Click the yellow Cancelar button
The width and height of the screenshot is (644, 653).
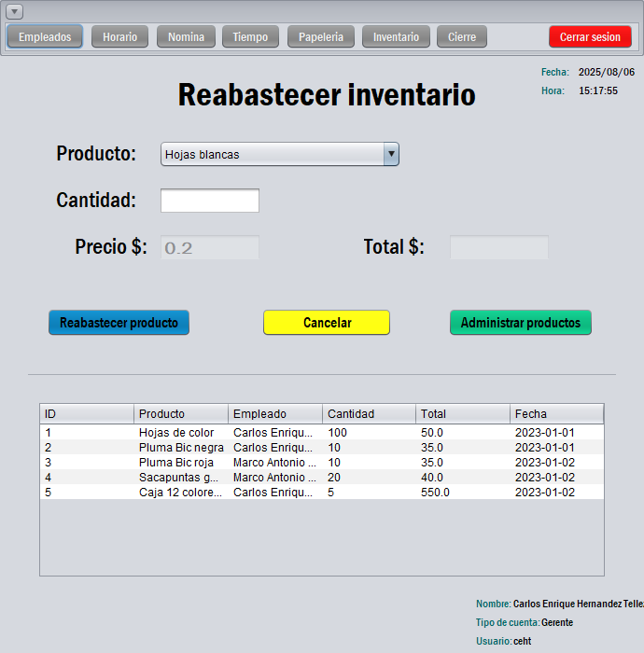pyautogui.click(x=327, y=323)
